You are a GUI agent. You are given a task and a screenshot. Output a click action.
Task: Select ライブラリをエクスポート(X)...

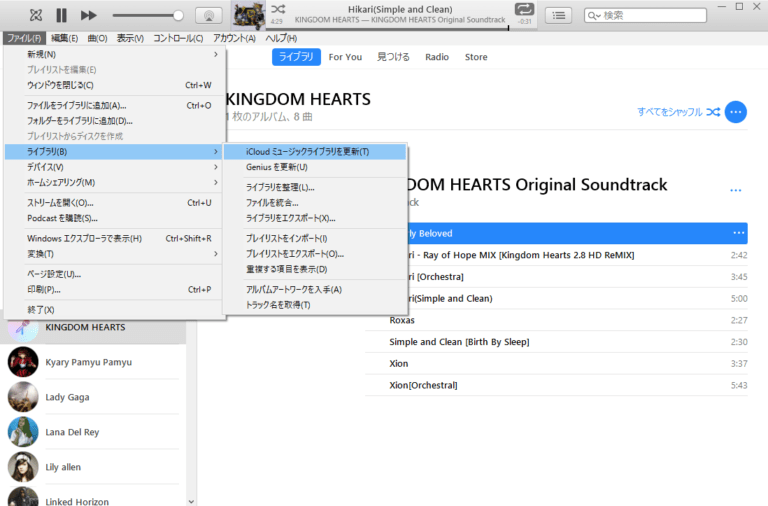coord(315,218)
